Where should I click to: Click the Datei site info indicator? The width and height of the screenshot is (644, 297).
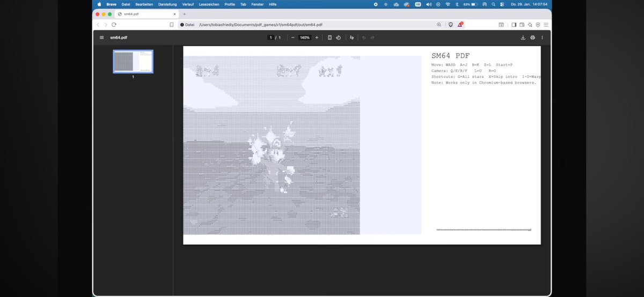(x=187, y=25)
